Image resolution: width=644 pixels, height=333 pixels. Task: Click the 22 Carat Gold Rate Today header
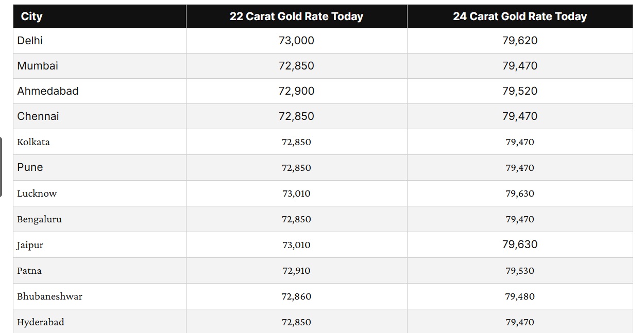pos(296,16)
